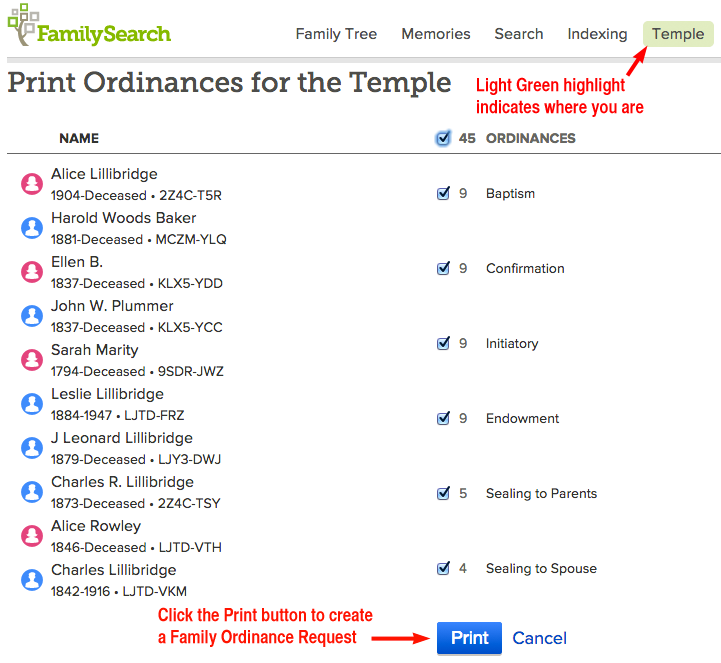Open Leslie Lillibridge's ID LJTD-FRZ link

pos(154,415)
